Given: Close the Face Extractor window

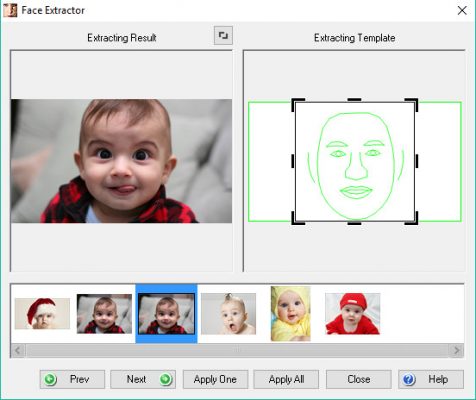Looking at the screenshot, I should (462, 10).
